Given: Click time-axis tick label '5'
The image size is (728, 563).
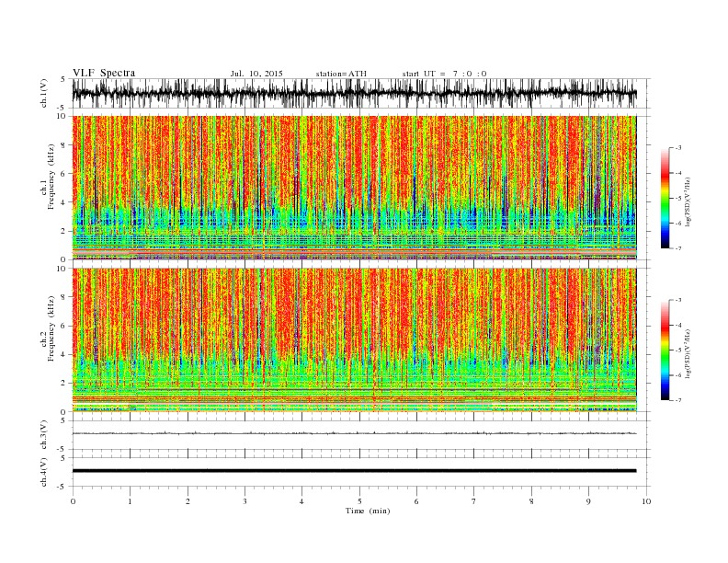Looking at the screenshot, I should [359, 501].
